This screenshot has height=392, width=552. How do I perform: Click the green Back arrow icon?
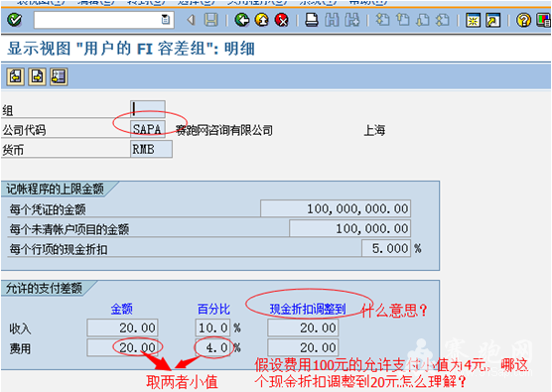(242, 20)
